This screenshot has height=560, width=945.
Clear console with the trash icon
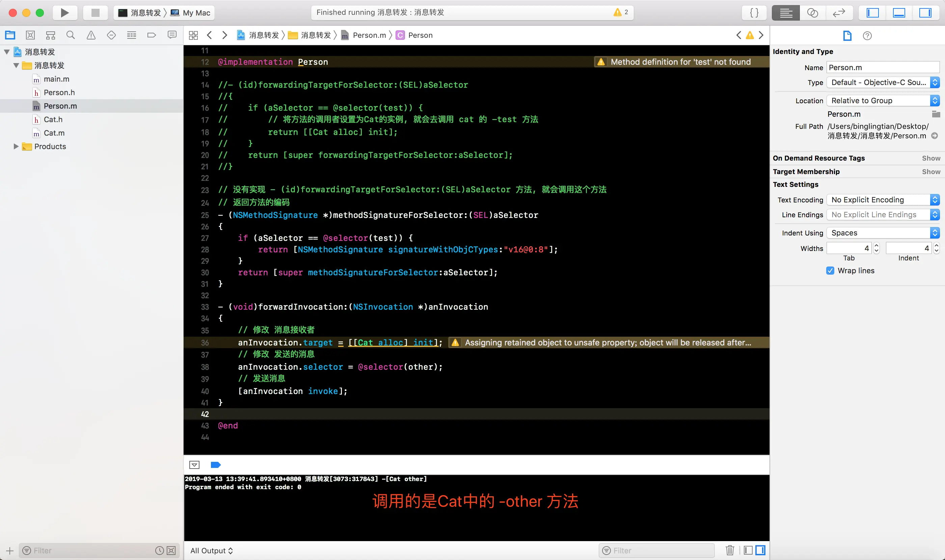click(729, 550)
